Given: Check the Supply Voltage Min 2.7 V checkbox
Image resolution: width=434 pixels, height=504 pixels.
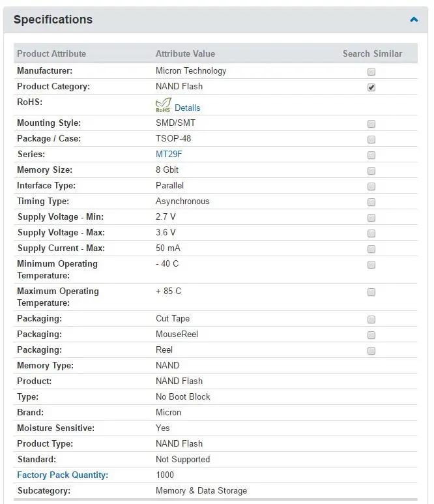Looking at the screenshot, I should click(x=371, y=218).
